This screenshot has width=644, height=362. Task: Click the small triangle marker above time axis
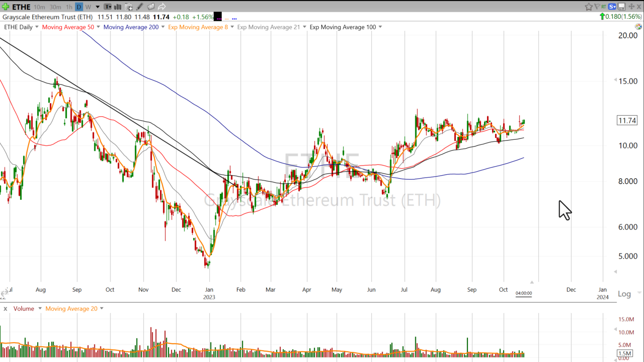(532, 282)
